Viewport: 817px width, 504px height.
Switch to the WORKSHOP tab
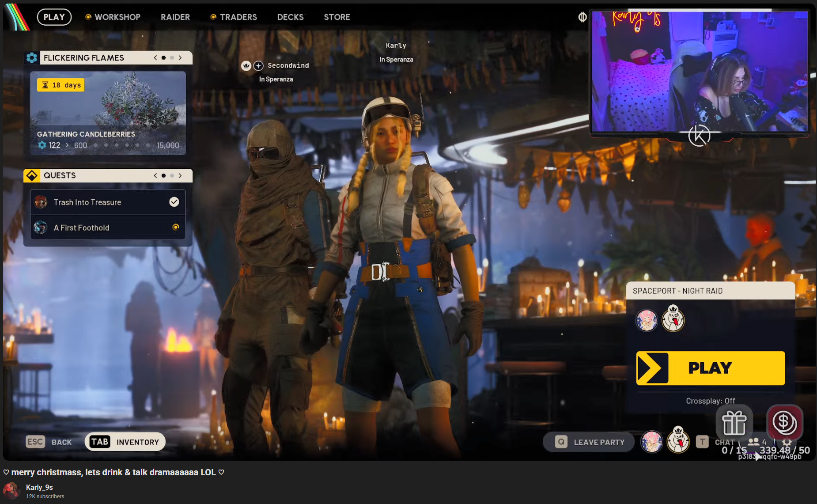pos(113,17)
